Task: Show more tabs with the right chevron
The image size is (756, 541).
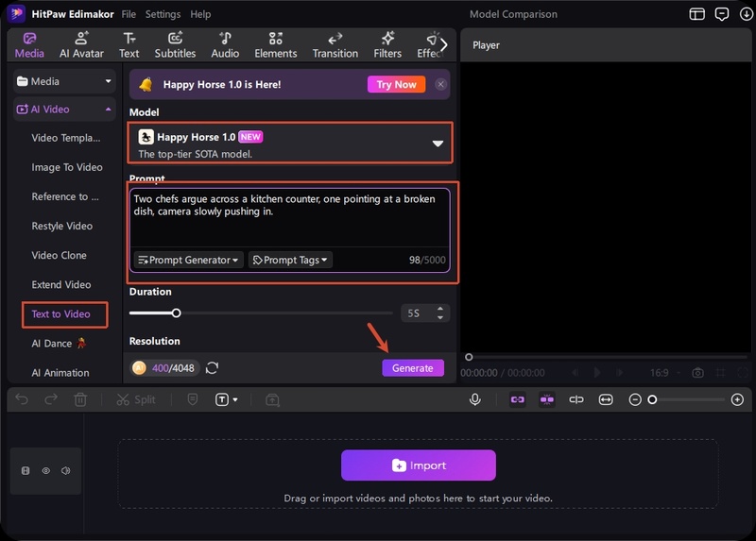Action: click(444, 44)
